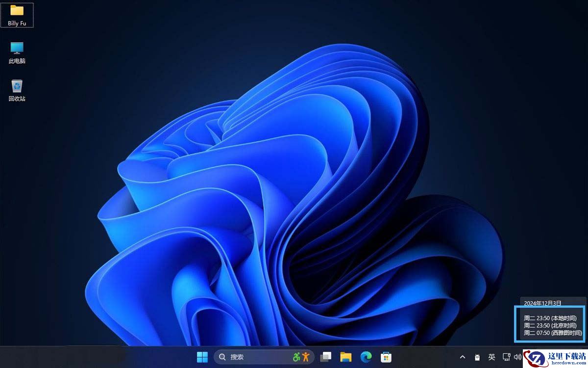Image resolution: width=588 pixels, height=368 pixels.
Task: Open Microsoft Store from the taskbar
Action: (x=386, y=357)
